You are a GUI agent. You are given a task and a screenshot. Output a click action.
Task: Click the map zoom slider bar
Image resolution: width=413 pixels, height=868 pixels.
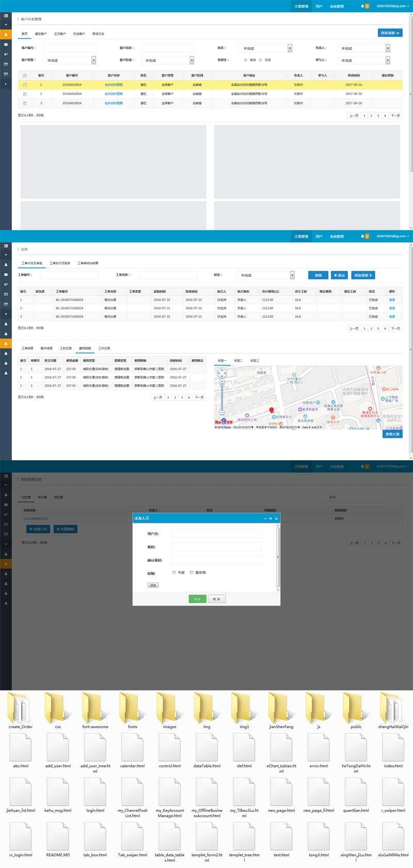coord(222,397)
